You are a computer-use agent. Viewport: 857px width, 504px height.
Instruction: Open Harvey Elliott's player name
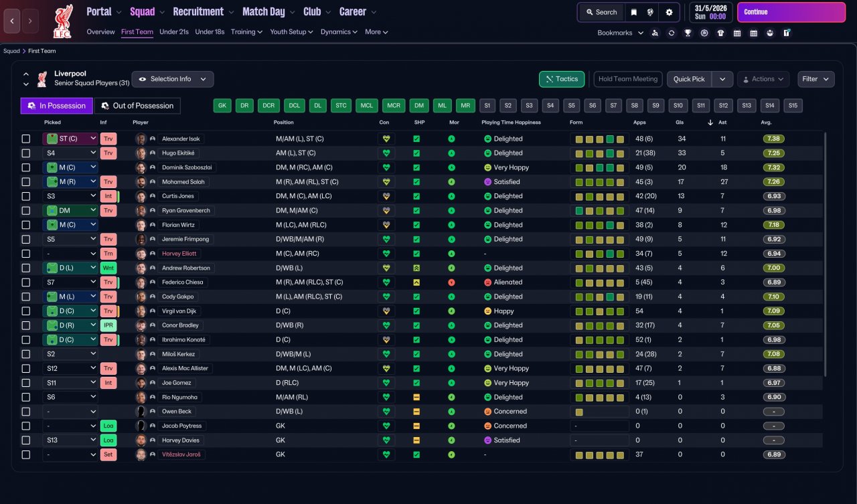(179, 254)
